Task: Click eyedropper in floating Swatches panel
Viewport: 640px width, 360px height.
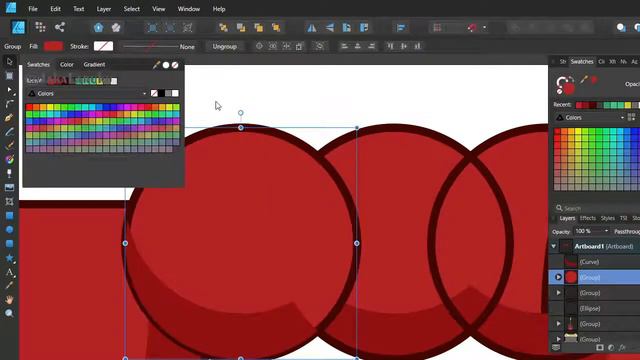Action: point(156,65)
